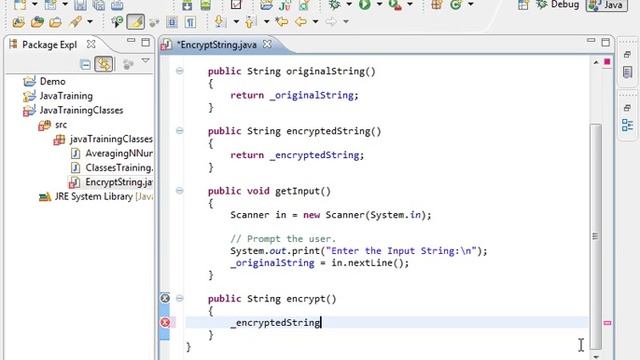Click the task check-mark toolbar icon

236,4
